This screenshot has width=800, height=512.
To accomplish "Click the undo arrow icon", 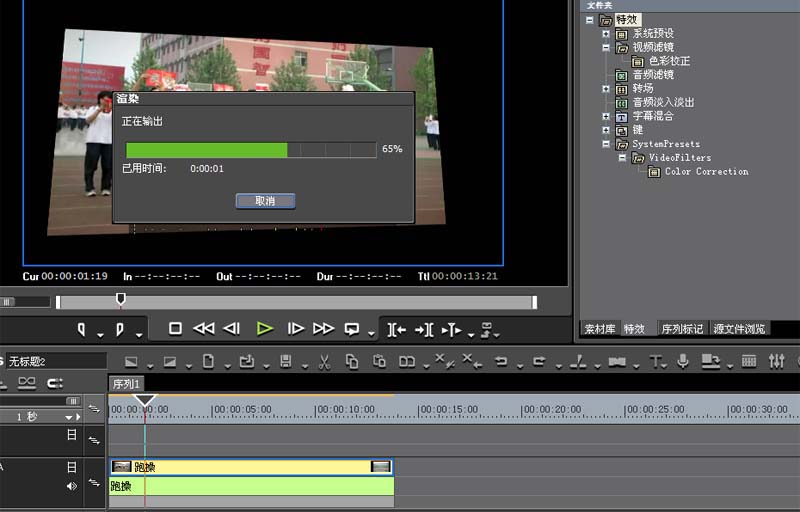I will pos(501,361).
